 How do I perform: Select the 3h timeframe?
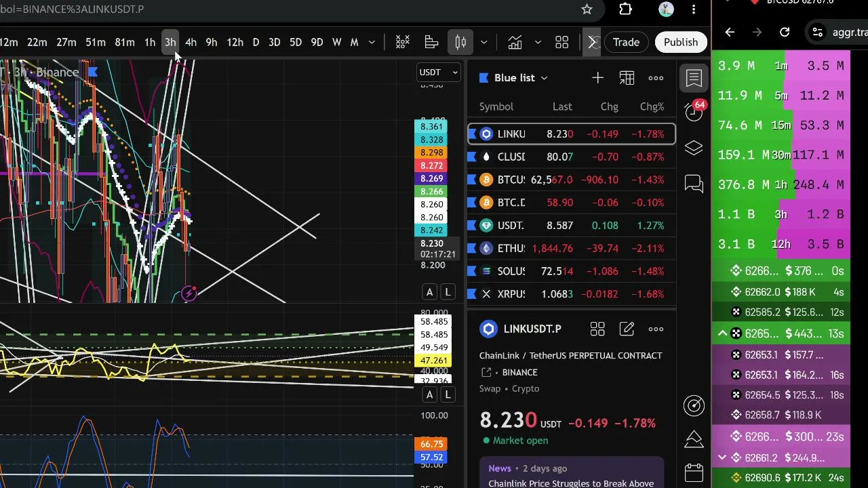[170, 42]
